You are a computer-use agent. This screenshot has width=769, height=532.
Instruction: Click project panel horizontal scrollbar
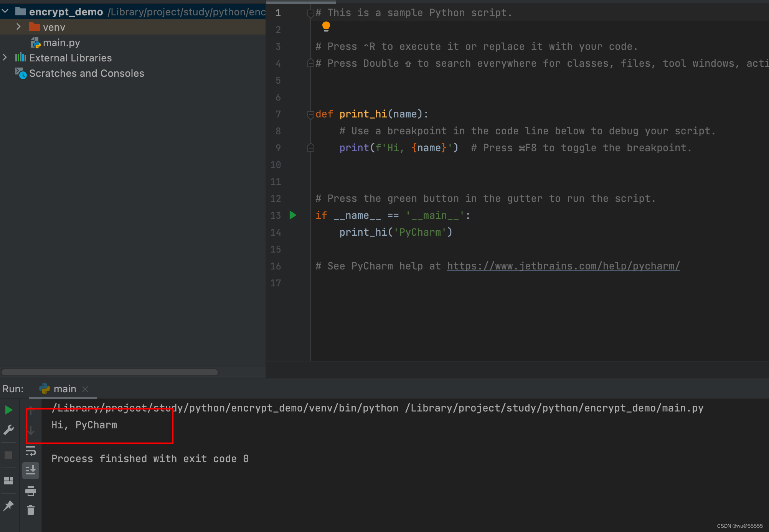click(x=110, y=372)
